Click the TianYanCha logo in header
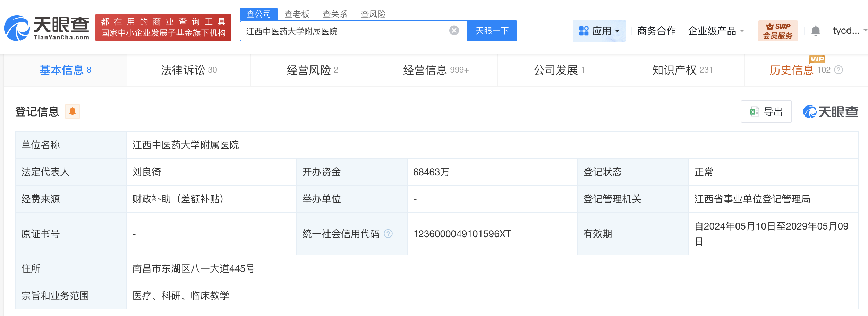This screenshot has width=868, height=316. 47,28
